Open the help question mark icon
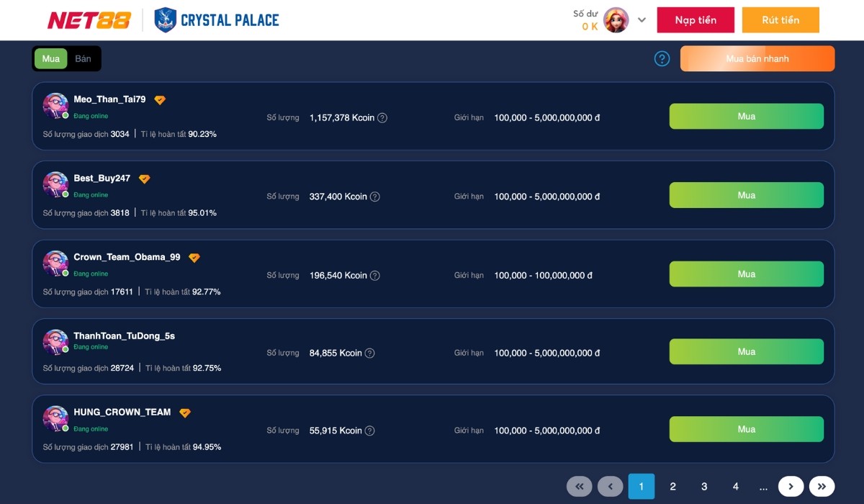 coord(662,59)
